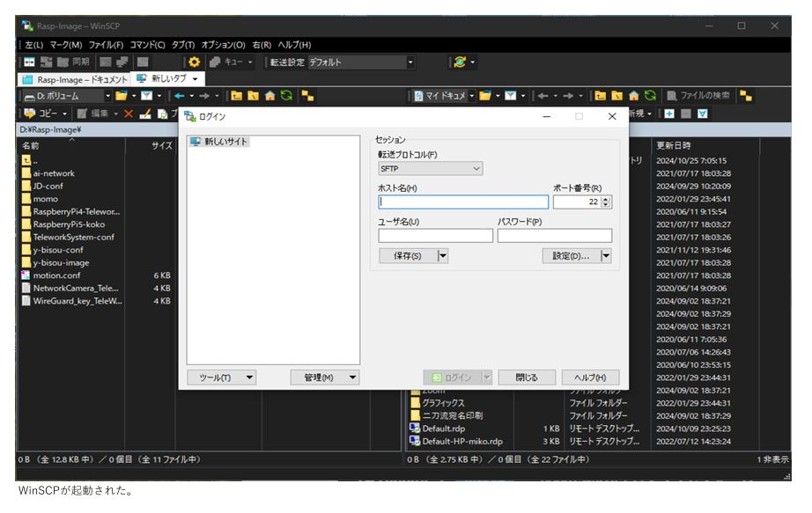Open the ヘルプ(H) menu in menu bar

[294, 45]
